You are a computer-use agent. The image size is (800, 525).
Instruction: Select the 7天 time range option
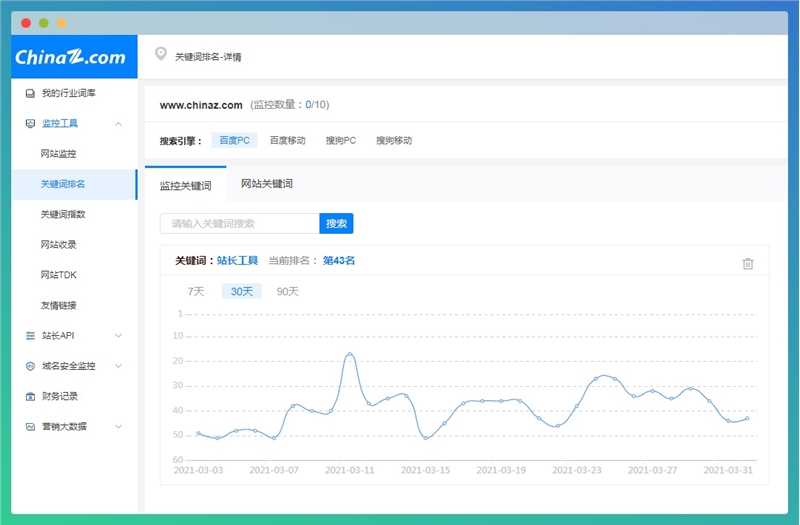coord(196,291)
